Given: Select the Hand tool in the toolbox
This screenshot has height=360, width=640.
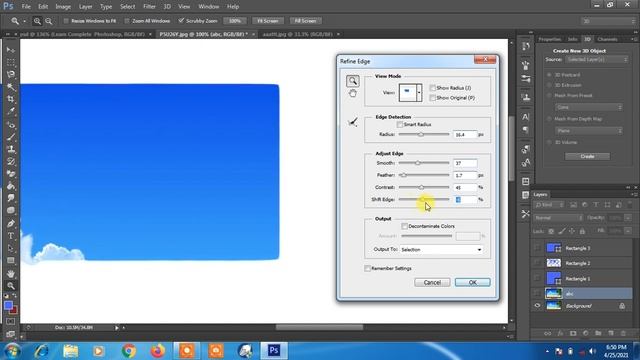Looking at the screenshot, I should coord(11,273).
